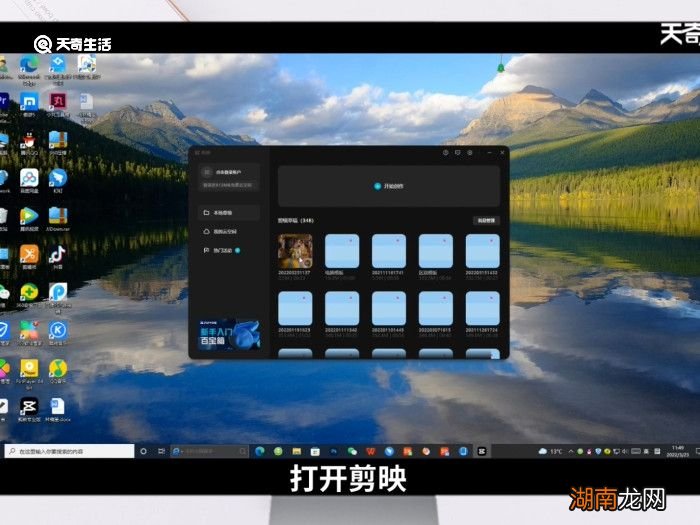This screenshot has height=525, width=700.
Task: Switch to CapCut in the taskbar
Action: point(482,451)
